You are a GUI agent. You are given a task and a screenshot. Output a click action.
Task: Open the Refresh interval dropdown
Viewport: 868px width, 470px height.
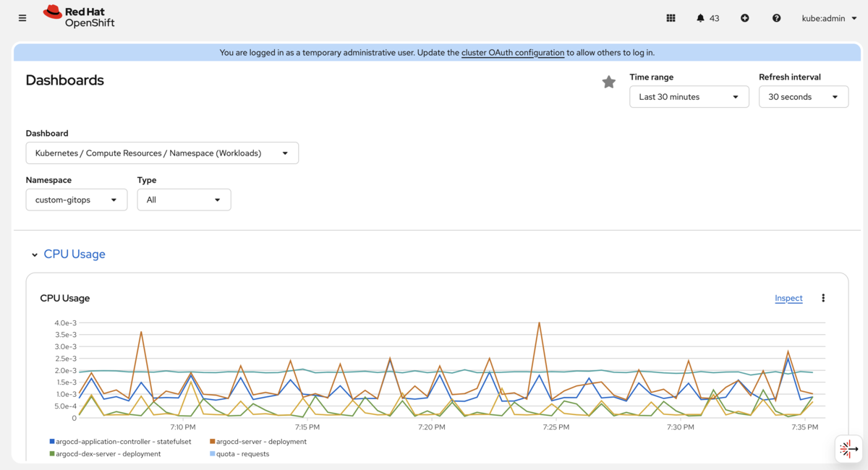tap(803, 97)
